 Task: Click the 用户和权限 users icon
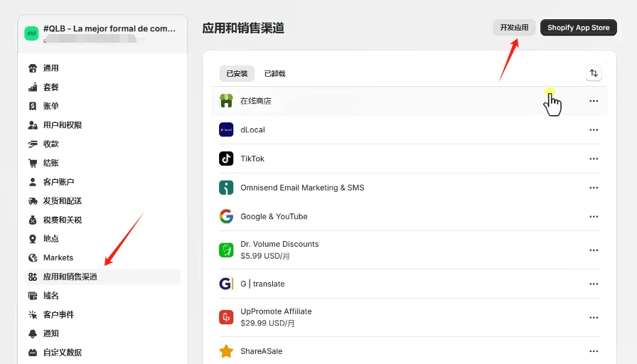coord(33,125)
